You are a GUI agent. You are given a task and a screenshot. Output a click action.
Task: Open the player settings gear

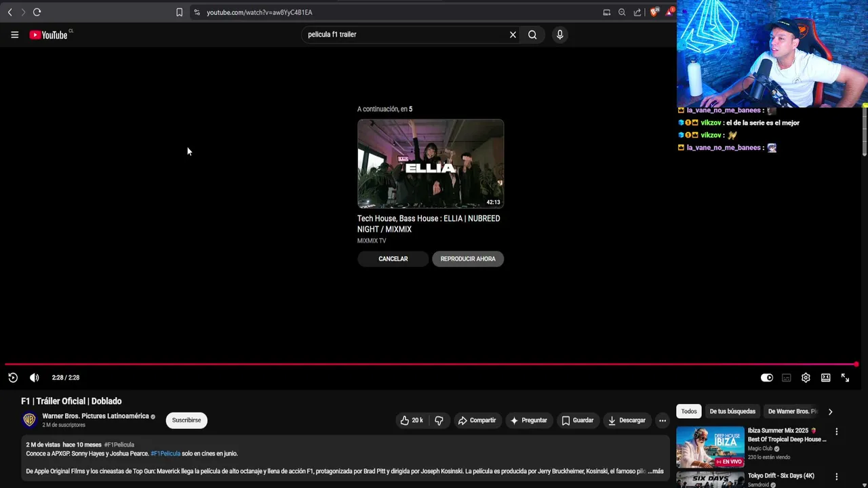click(806, 378)
